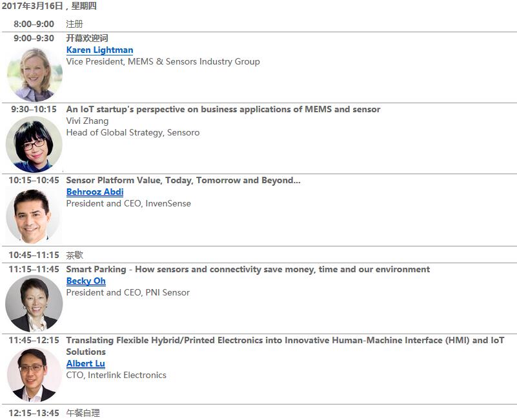Click the 开幕欢迎词 session title
Viewport: 517px width, 420px height.
click(x=86, y=38)
